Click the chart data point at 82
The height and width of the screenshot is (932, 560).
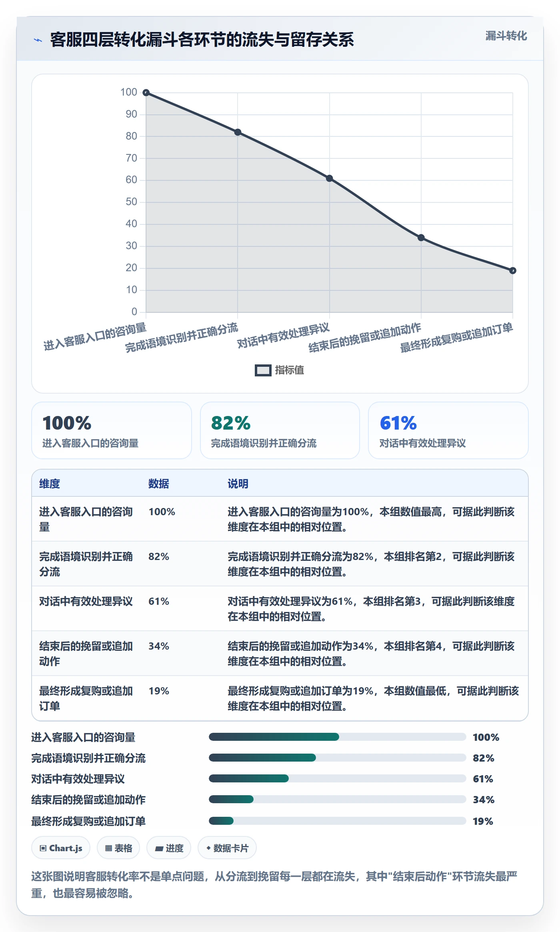(238, 132)
